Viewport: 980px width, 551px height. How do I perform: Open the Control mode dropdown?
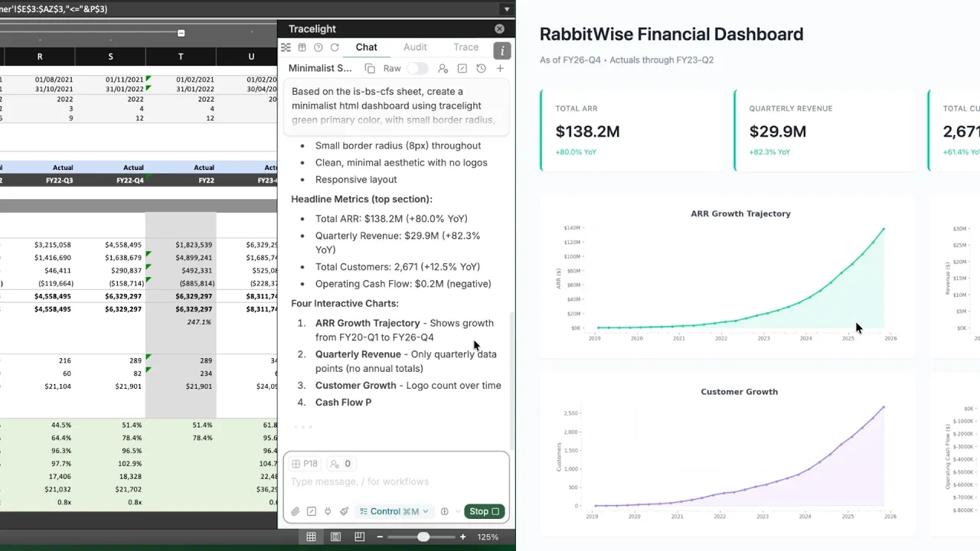[x=394, y=511]
